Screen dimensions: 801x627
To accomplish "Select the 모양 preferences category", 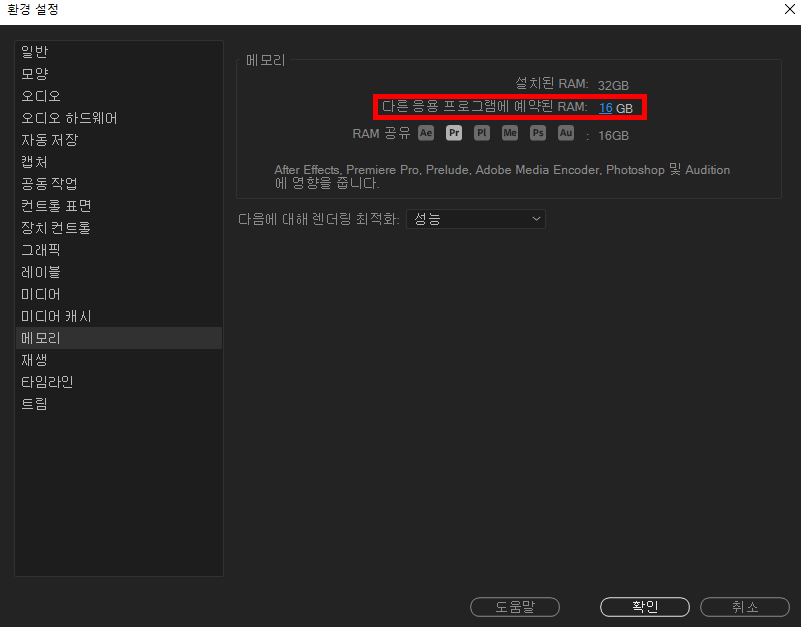I will [119, 74].
